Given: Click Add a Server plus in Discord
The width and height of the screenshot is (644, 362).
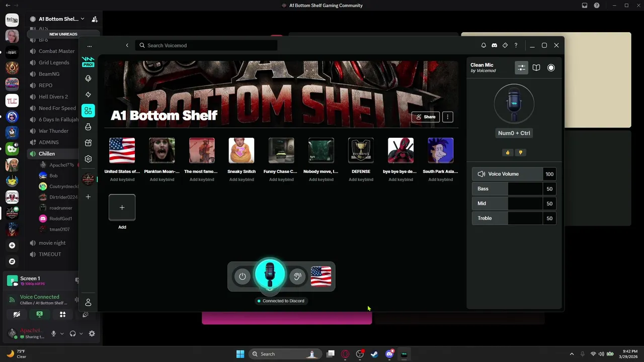Looking at the screenshot, I should [12, 245].
